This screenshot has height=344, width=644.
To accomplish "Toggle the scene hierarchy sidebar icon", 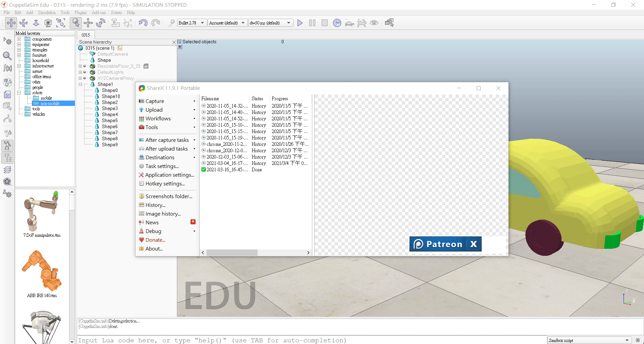I will pyautogui.click(x=7, y=158).
